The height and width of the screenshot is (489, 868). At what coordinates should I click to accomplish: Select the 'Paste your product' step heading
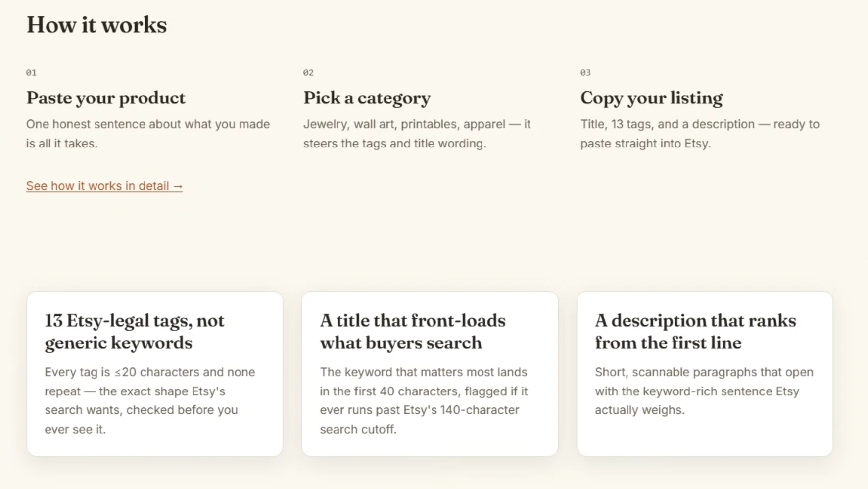[106, 98]
